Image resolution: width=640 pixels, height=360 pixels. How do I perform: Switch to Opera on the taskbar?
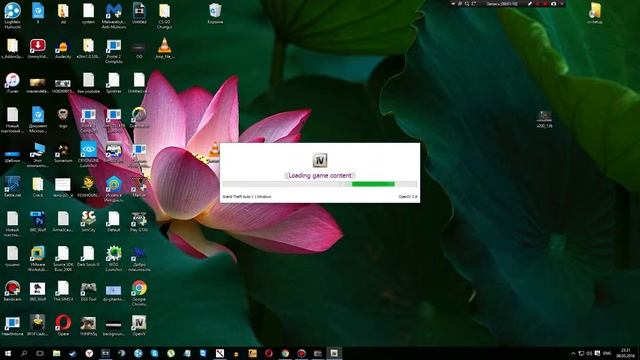point(269,353)
